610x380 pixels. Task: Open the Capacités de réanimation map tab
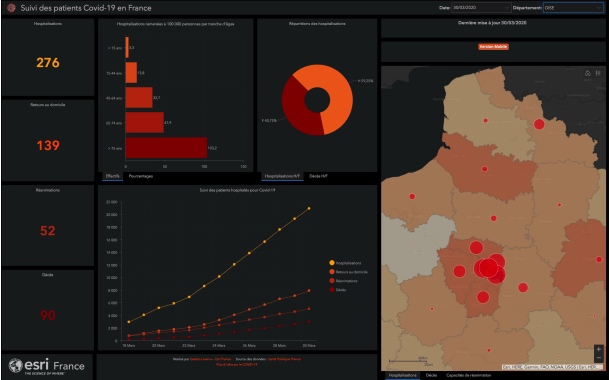point(468,375)
